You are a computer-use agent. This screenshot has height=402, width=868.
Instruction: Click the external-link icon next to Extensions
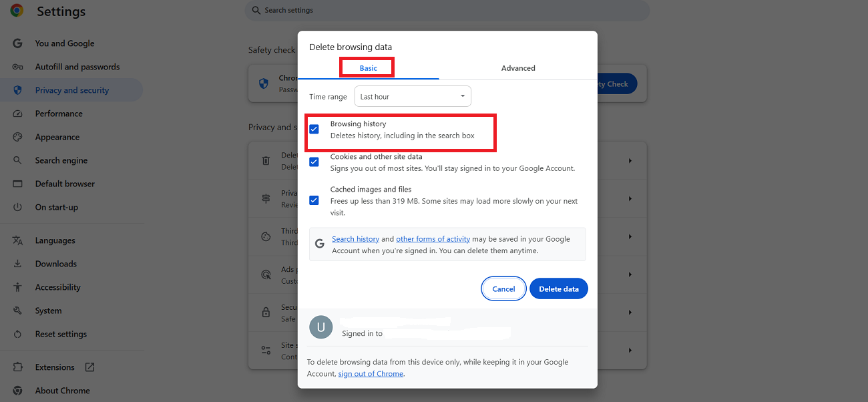point(89,367)
